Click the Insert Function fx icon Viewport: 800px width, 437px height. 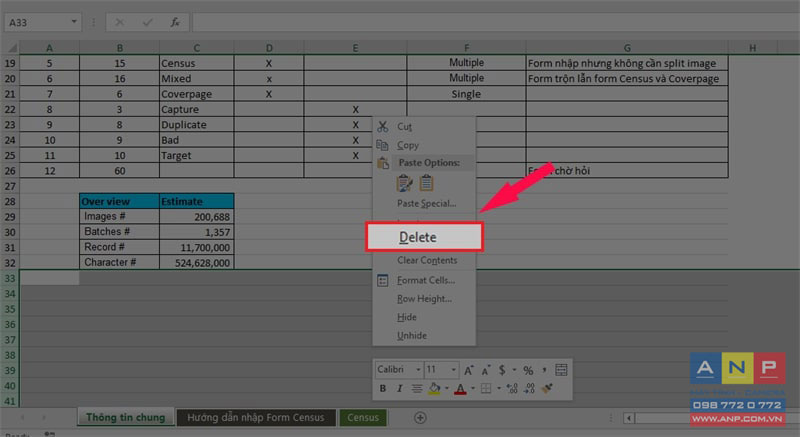tap(175, 22)
